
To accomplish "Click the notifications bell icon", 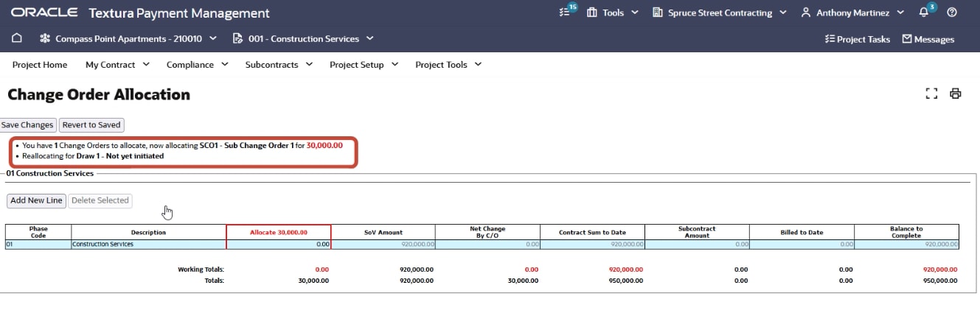I will [x=925, y=13].
